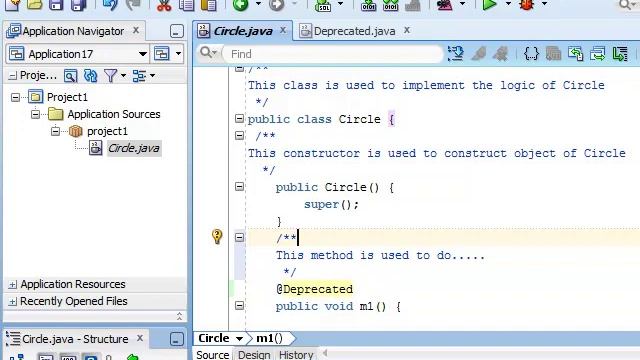Open the Application17 dropdown selector
Screen dimensions: 640x360
142,54
